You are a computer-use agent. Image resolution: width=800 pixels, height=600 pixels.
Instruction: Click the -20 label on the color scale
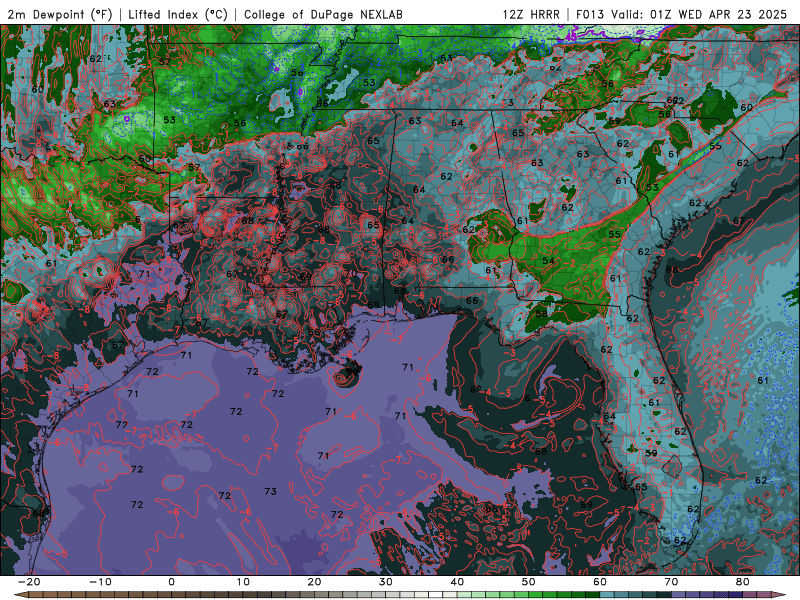[29, 582]
